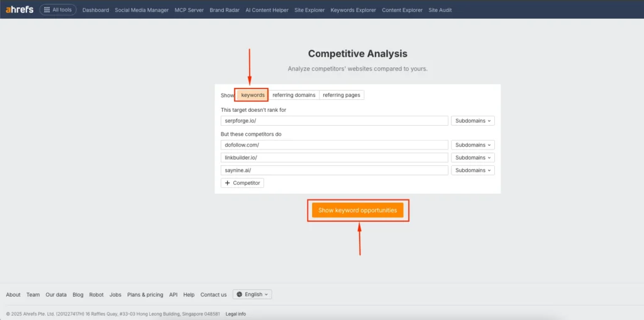
Task: Open the English language dropdown
Action: click(252, 294)
